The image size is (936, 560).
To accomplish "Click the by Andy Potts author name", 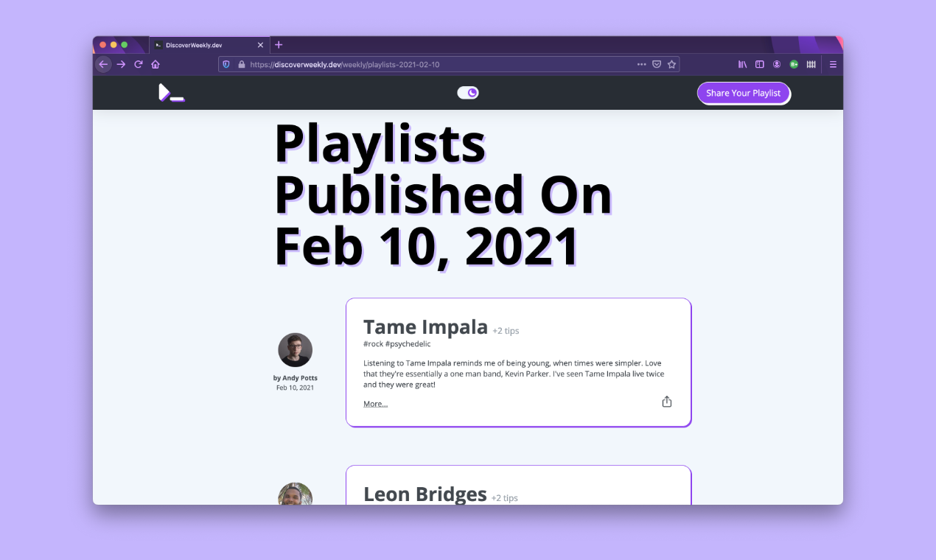I will point(295,378).
